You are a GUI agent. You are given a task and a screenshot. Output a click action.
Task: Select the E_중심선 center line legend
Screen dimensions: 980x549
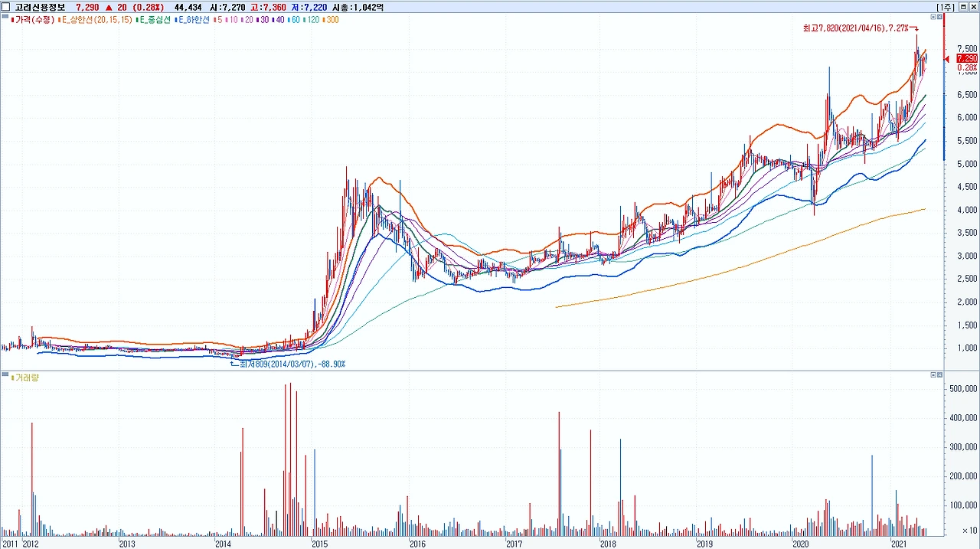tap(155, 19)
